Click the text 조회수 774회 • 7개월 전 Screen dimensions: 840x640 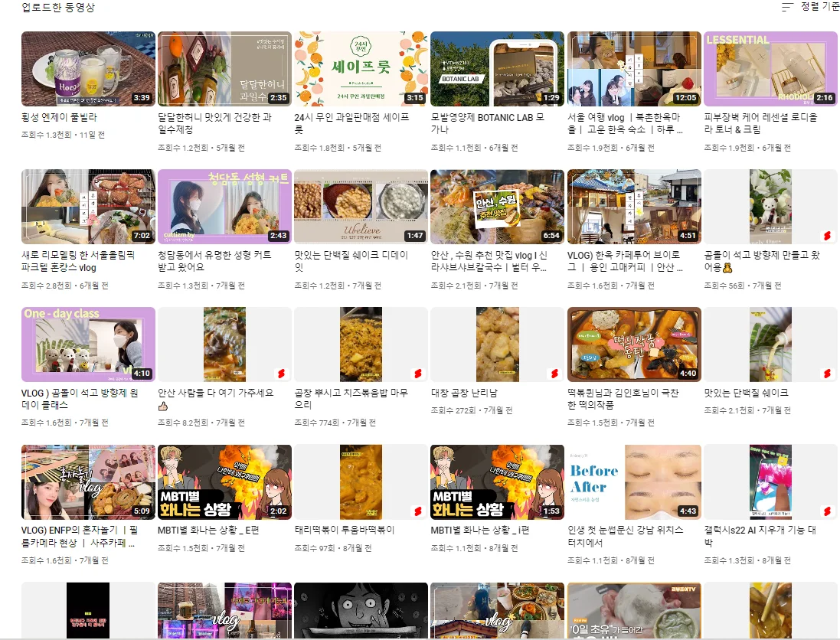(335, 423)
